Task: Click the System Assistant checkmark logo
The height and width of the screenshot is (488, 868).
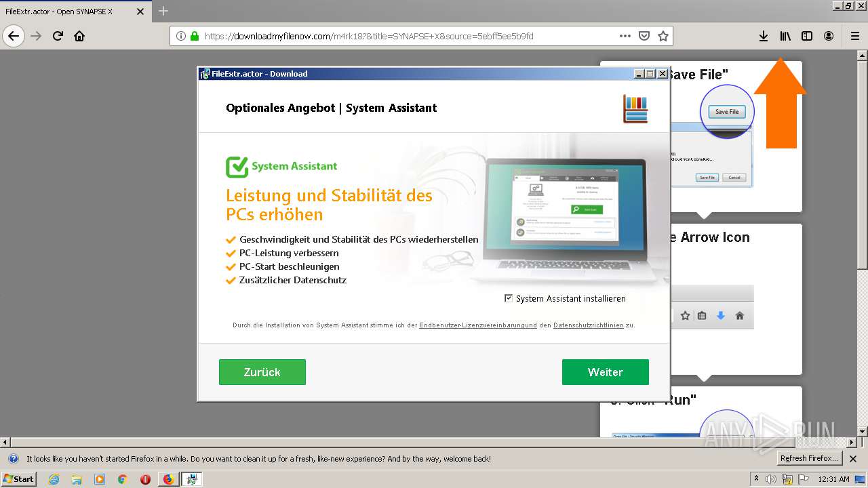Action: click(x=237, y=167)
